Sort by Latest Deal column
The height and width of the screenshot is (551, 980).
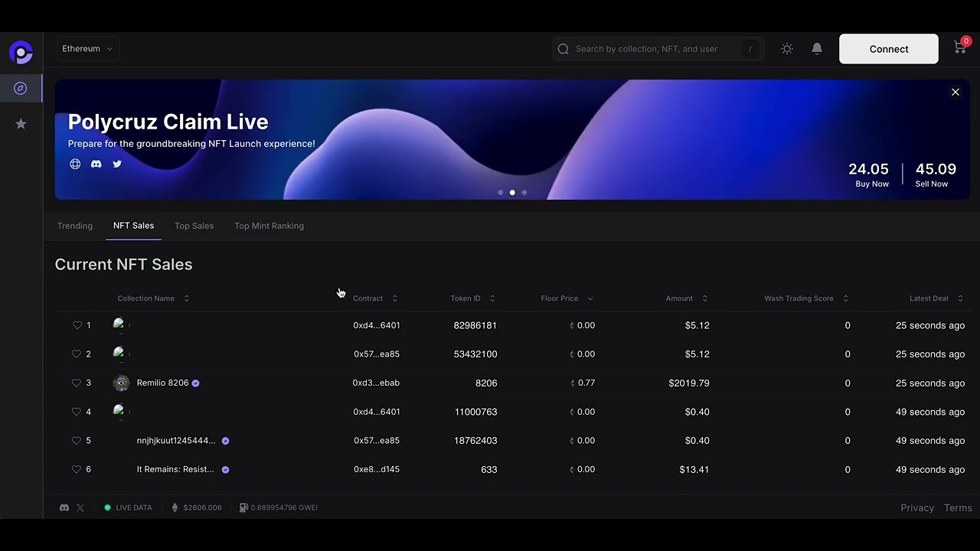tap(937, 298)
